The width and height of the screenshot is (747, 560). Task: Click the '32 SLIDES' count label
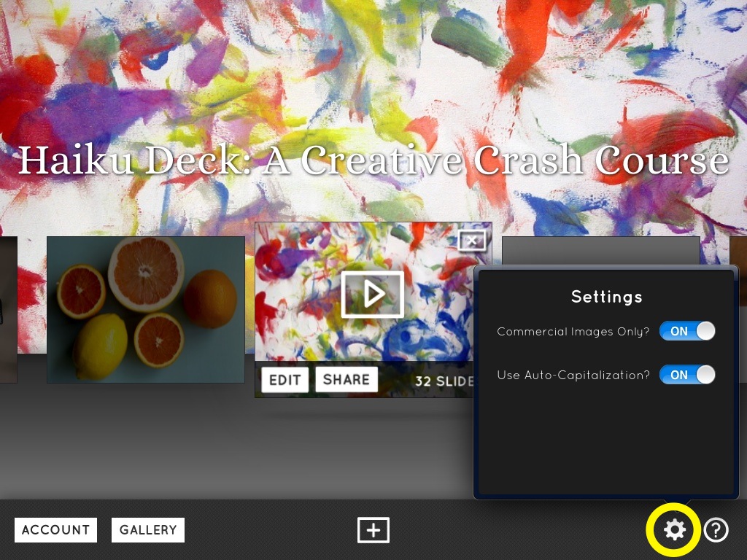tap(444, 381)
